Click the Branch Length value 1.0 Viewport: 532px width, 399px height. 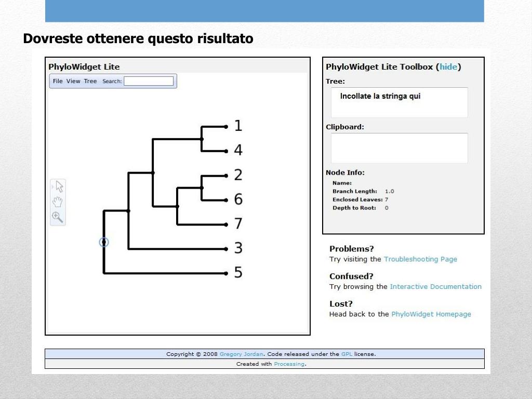[x=390, y=191]
